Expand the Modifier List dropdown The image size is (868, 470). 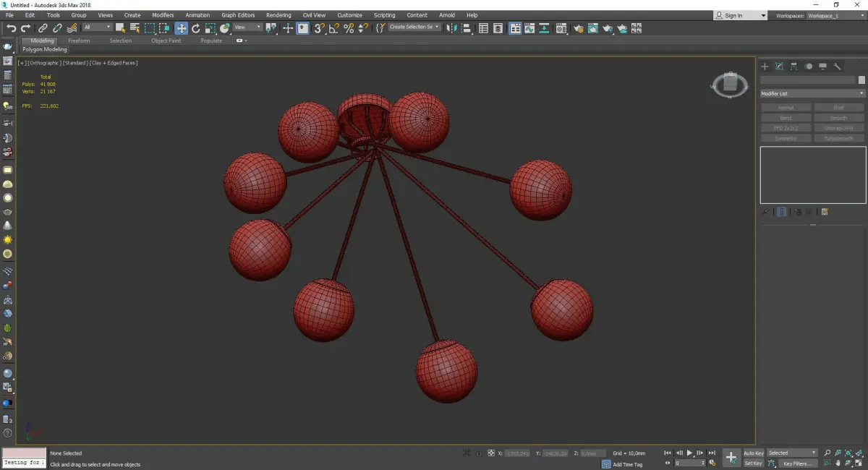812,93
